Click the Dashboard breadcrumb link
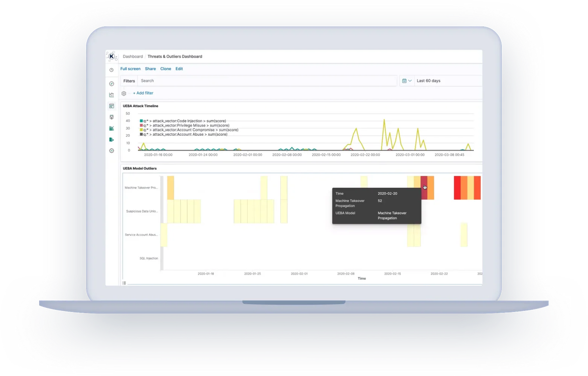 (133, 56)
